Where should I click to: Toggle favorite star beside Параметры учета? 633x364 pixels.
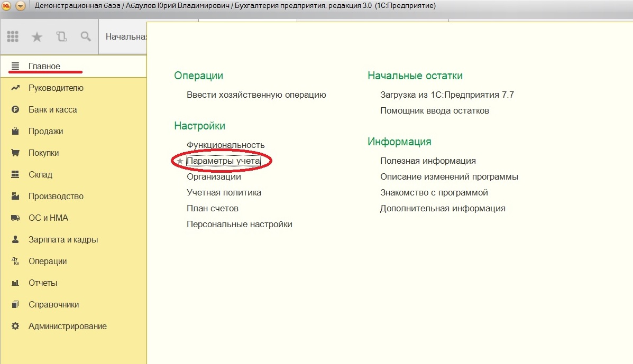tap(180, 161)
